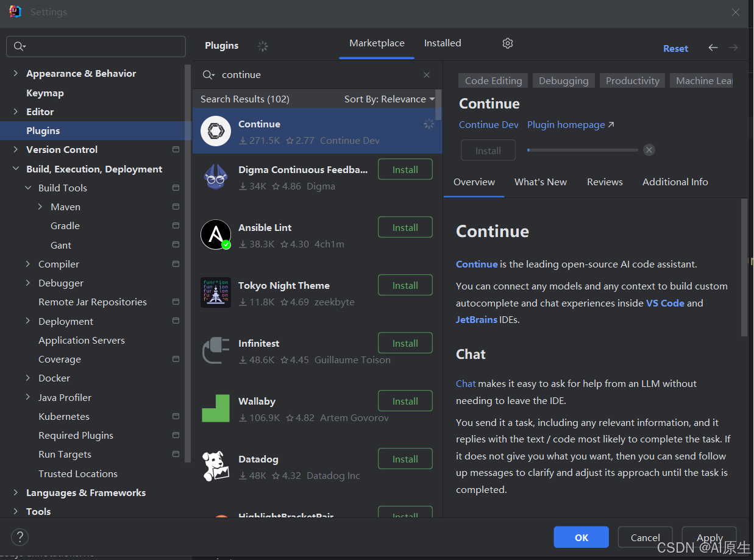Click the settings search magnifier icon
Image resolution: width=754 pixels, height=560 pixels.
click(20, 46)
